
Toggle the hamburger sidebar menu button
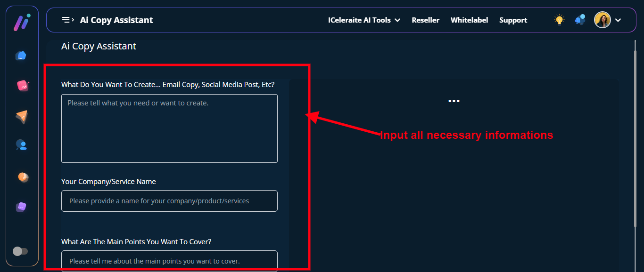(x=67, y=20)
